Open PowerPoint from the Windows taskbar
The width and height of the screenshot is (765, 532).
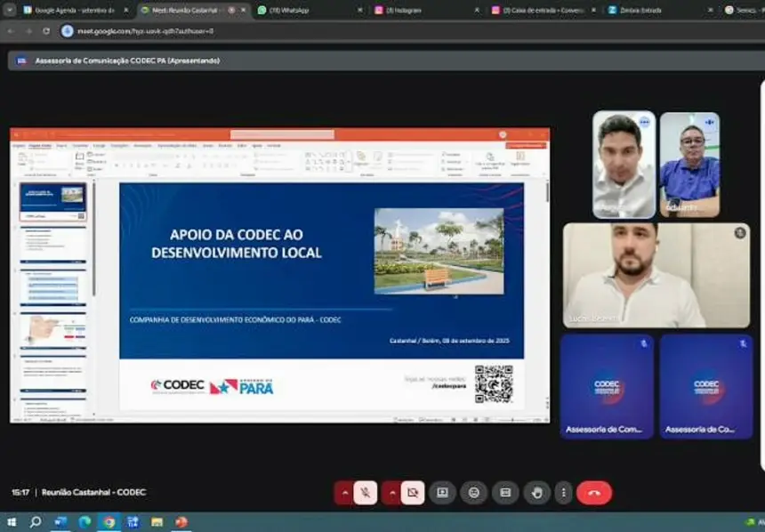(181, 522)
